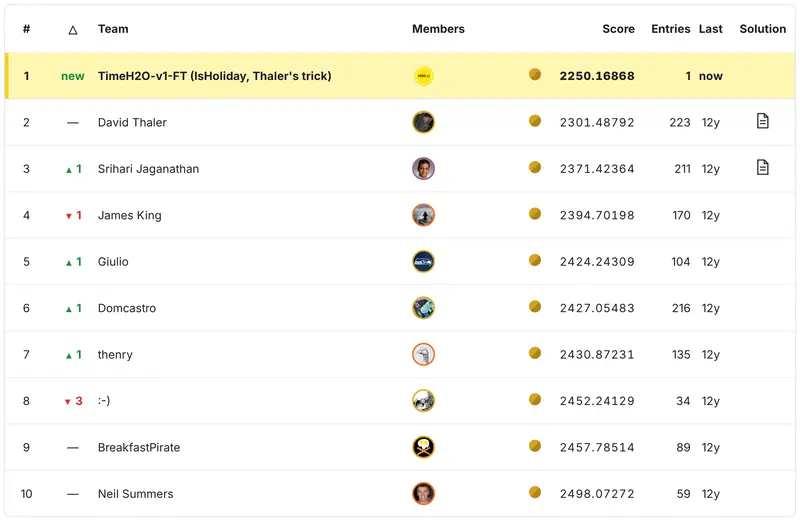
Task: Open David Thaler's solution document icon
Action: (x=762, y=121)
